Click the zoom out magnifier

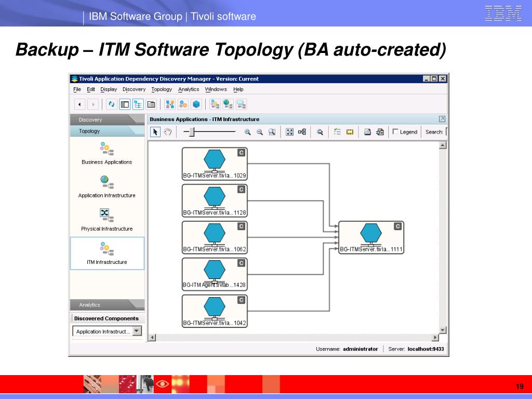260,132
